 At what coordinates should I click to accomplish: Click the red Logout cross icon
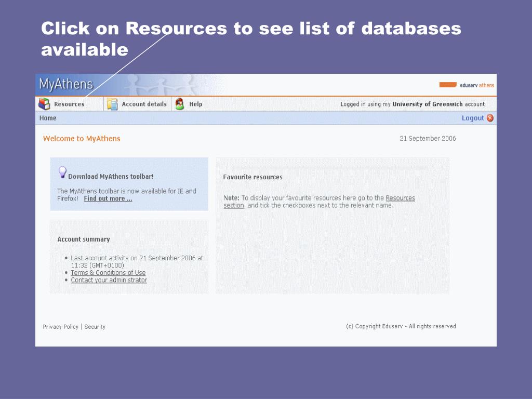[490, 118]
